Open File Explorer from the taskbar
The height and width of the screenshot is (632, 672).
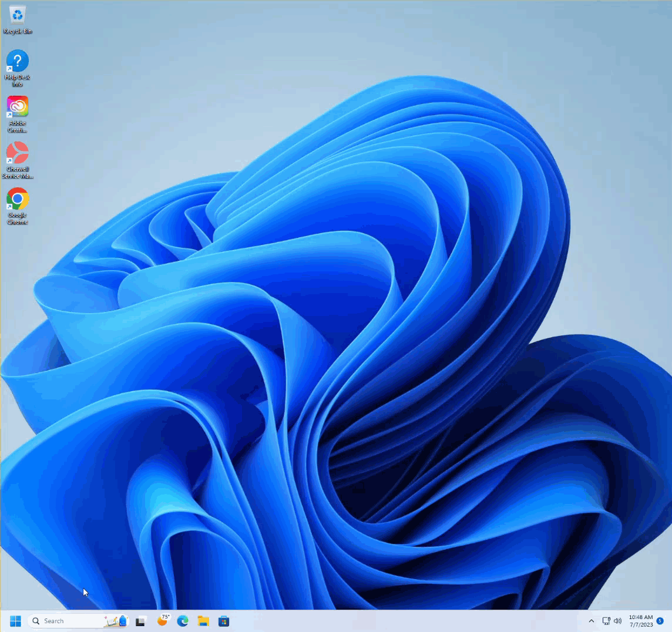(203, 621)
